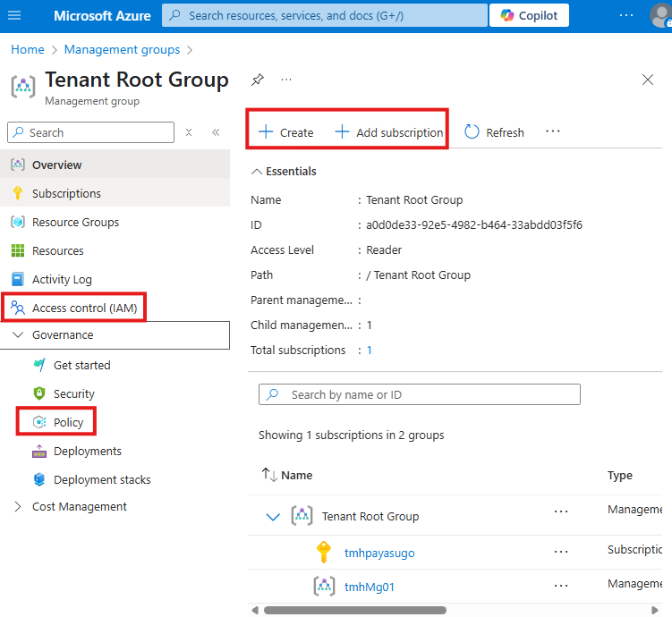The height and width of the screenshot is (617, 672).
Task: Open ellipsis next to the pin icon
Action: [x=285, y=80]
